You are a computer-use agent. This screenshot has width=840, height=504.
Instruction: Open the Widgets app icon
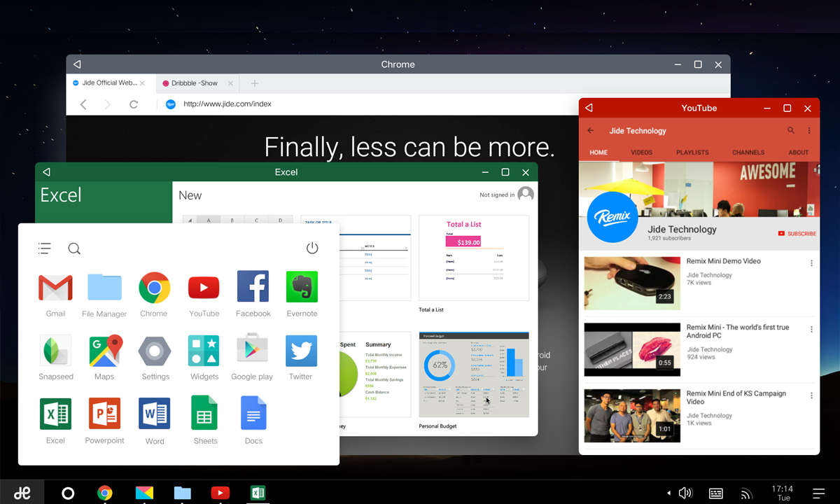pos(204,351)
